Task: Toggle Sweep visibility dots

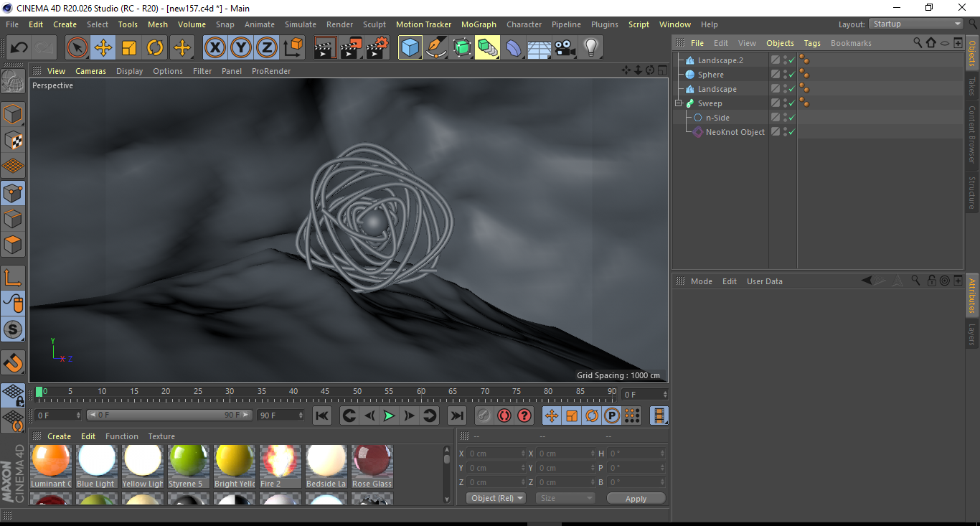Action: [784, 103]
